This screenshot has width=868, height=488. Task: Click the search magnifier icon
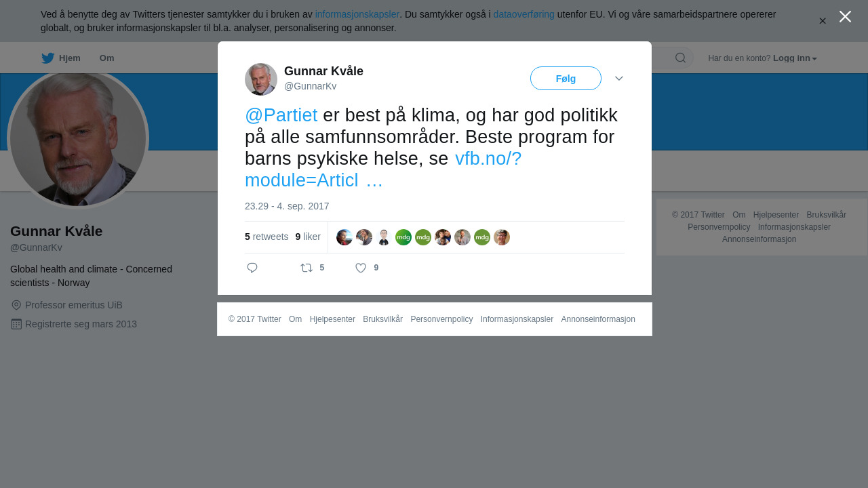680,58
